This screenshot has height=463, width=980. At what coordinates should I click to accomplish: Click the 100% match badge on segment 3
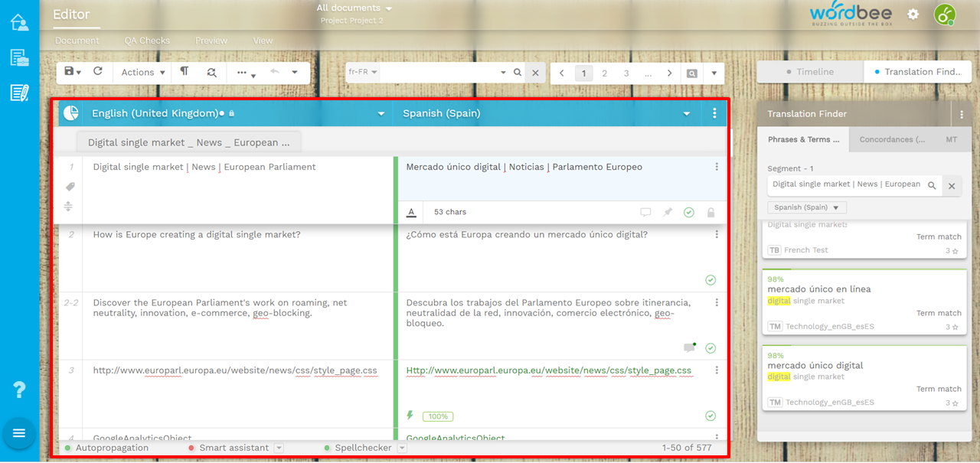[437, 416]
